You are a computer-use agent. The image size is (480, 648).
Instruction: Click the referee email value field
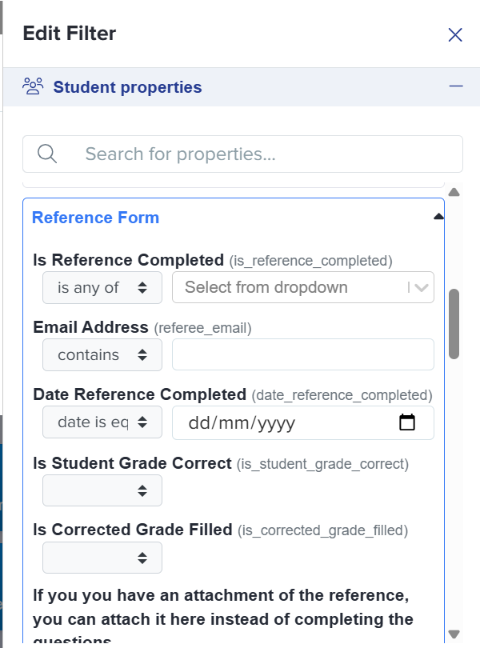point(303,355)
